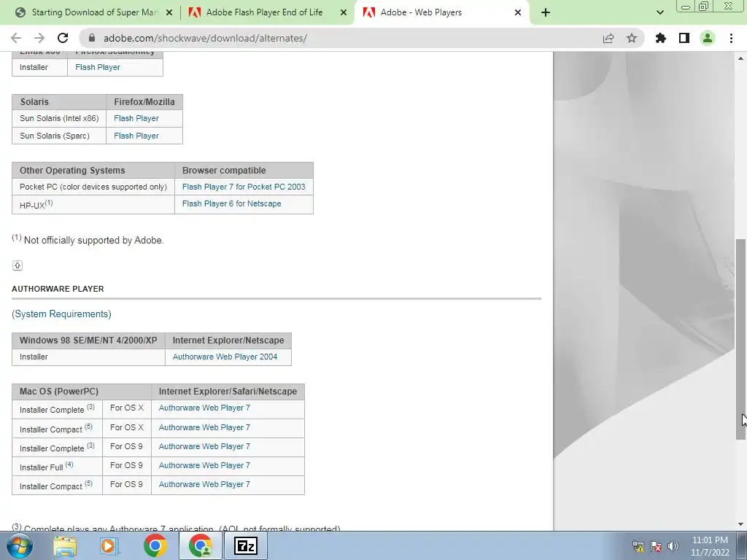
Task: Go back using the browser back arrow
Action: [x=16, y=38]
